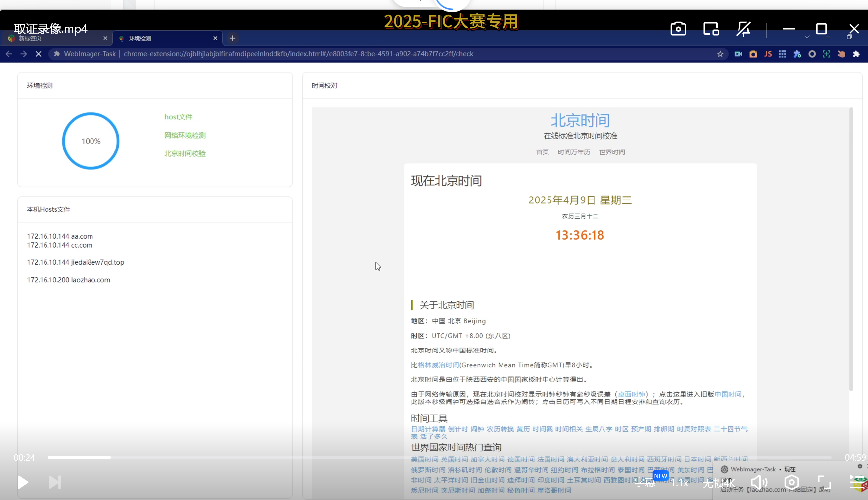Stop page loading with the X button
The height and width of the screenshot is (500, 868).
(38, 54)
